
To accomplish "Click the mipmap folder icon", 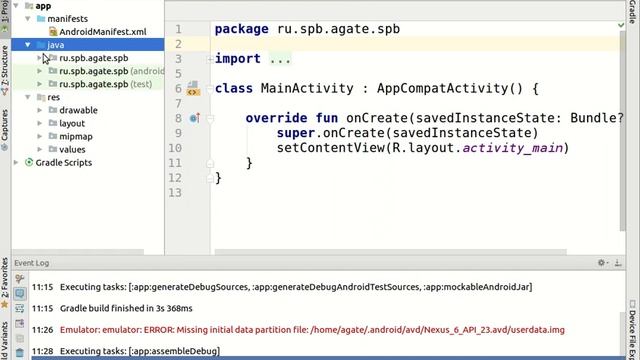I will click(53, 136).
